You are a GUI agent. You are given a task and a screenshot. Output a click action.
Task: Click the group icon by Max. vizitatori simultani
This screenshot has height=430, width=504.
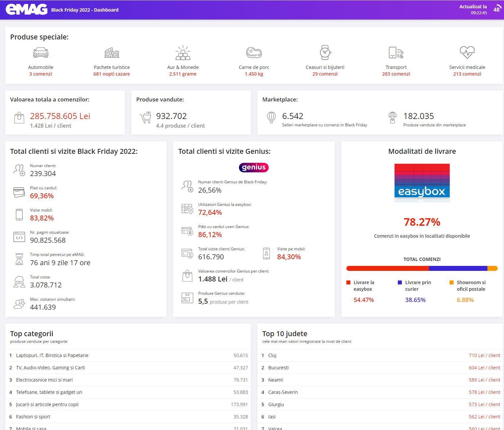coord(19,304)
